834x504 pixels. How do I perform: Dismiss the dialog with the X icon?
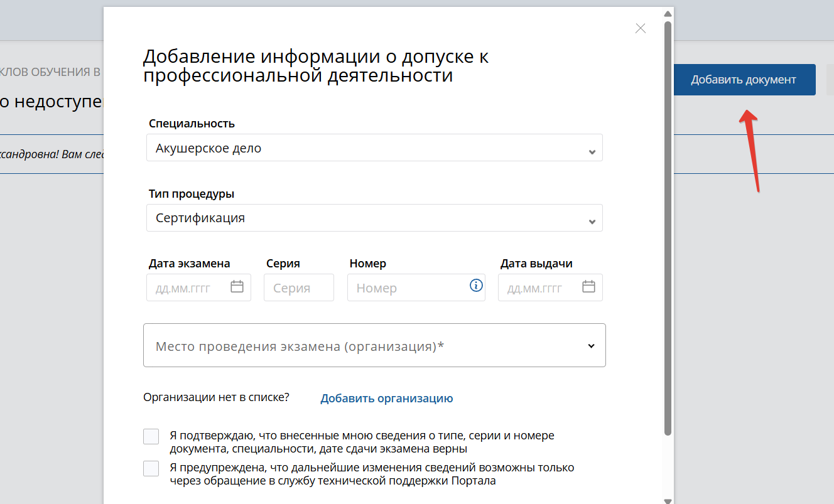coord(640,28)
